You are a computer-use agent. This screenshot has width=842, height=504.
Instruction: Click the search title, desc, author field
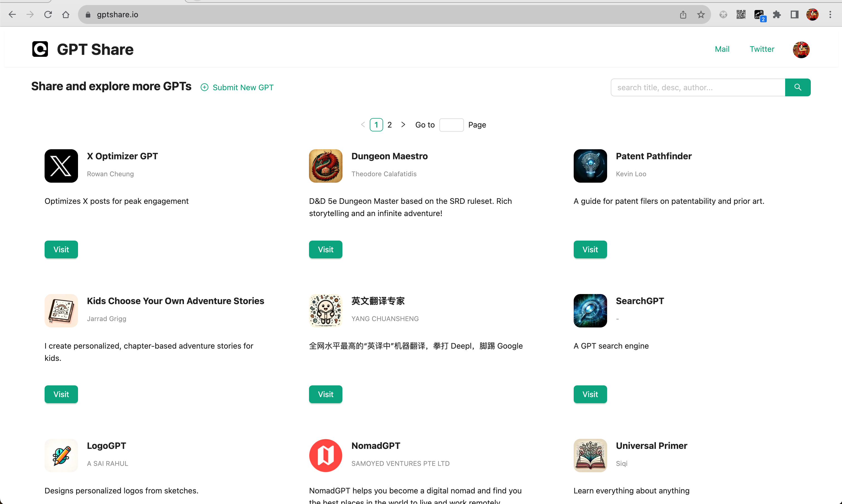[x=697, y=87]
